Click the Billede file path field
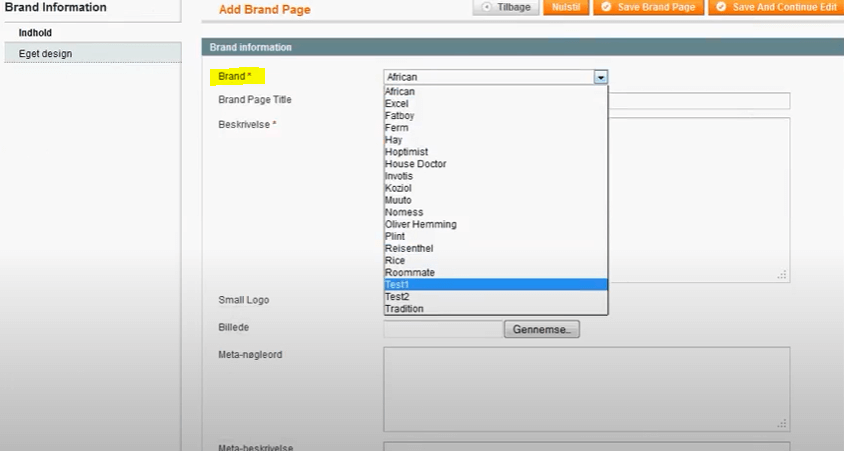This screenshot has width=844, height=451. click(x=444, y=329)
